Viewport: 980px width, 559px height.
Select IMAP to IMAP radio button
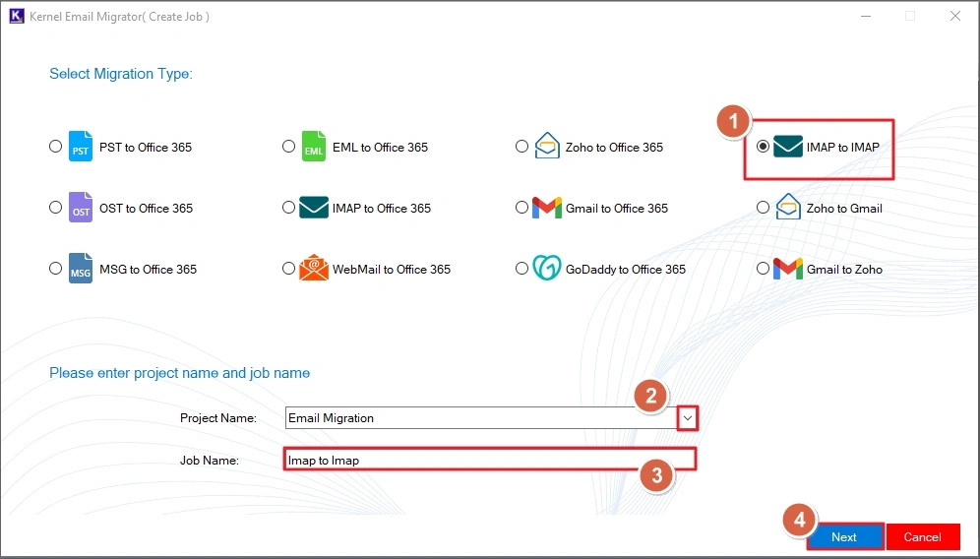pos(763,147)
